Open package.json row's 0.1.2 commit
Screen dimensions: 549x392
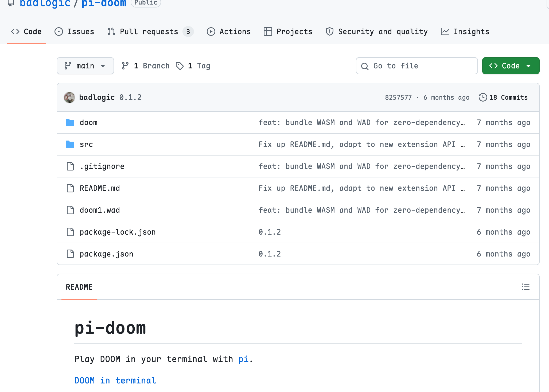(270, 254)
